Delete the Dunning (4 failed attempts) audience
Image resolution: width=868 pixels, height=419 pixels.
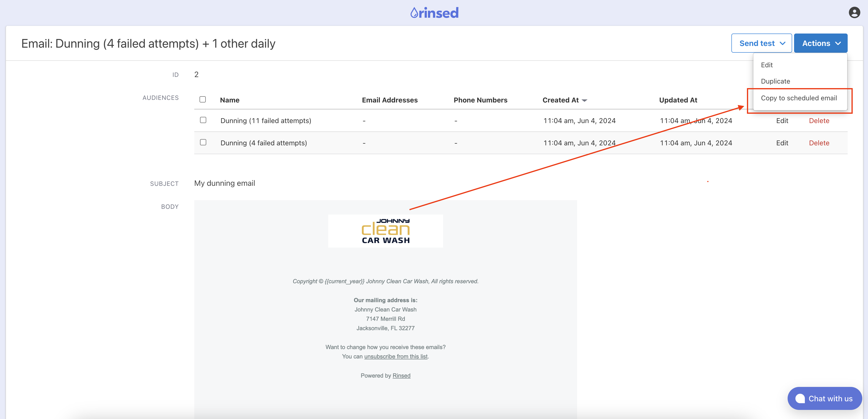click(819, 143)
